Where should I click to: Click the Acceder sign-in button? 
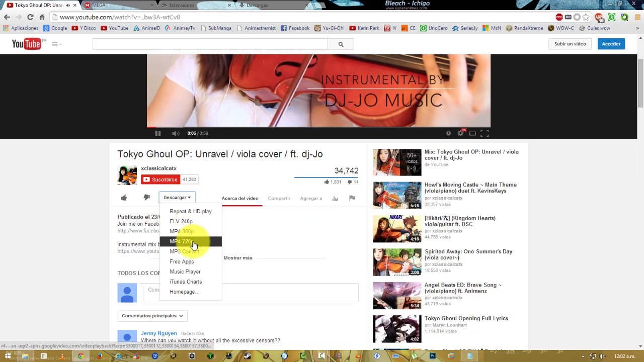click(x=611, y=44)
